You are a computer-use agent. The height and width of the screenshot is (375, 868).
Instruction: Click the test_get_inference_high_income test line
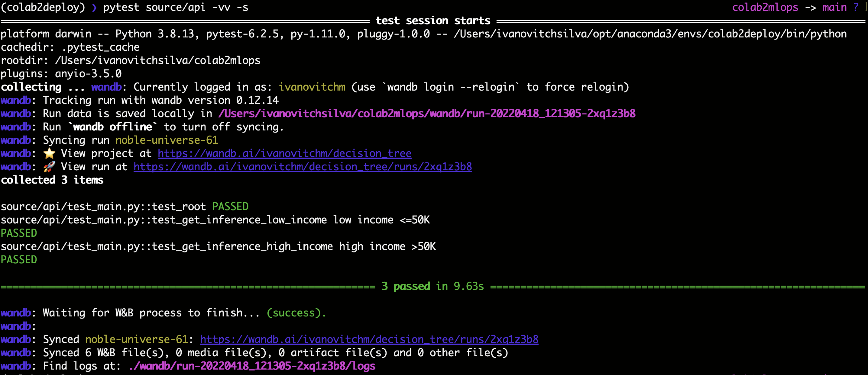[x=167, y=246]
